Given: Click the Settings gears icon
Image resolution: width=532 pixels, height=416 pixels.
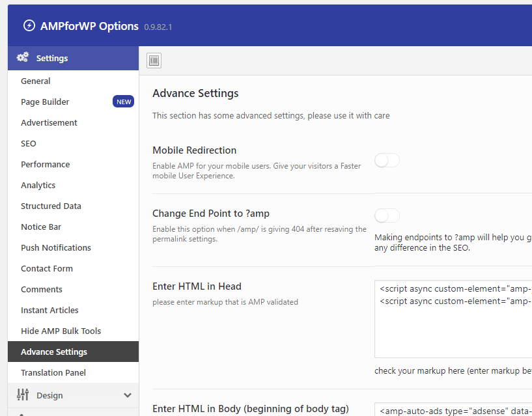Looking at the screenshot, I should pos(23,58).
